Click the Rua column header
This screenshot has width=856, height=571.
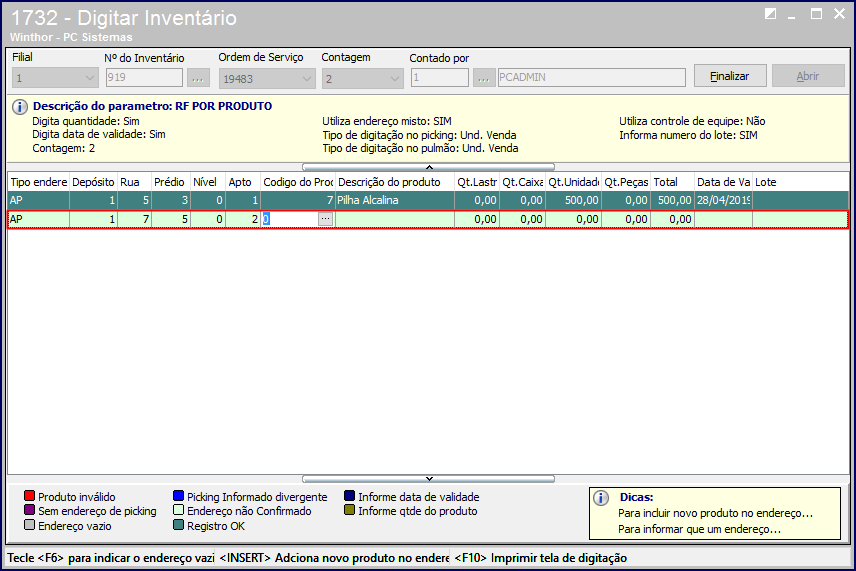pyautogui.click(x=134, y=182)
